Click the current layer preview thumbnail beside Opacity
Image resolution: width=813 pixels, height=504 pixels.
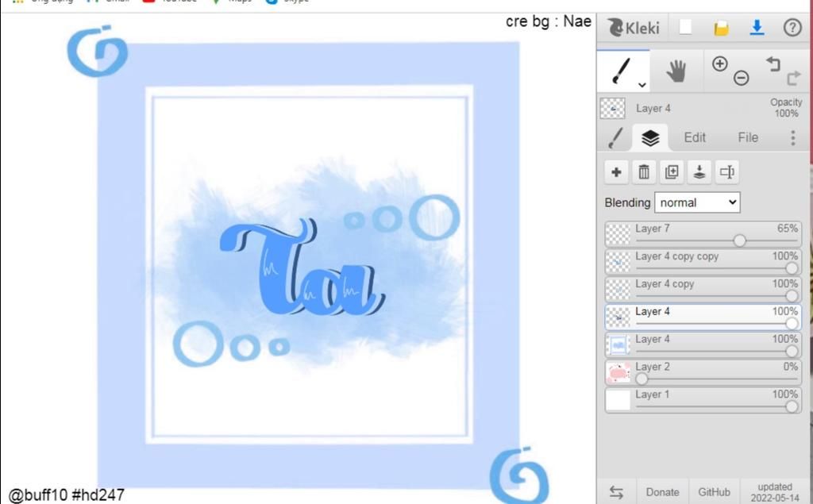pyautogui.click(x=612, y=109)
